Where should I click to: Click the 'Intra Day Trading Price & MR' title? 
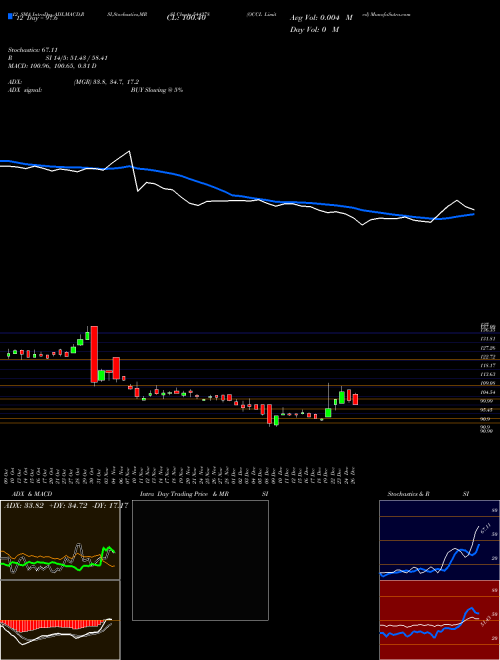tap(184, 494)
